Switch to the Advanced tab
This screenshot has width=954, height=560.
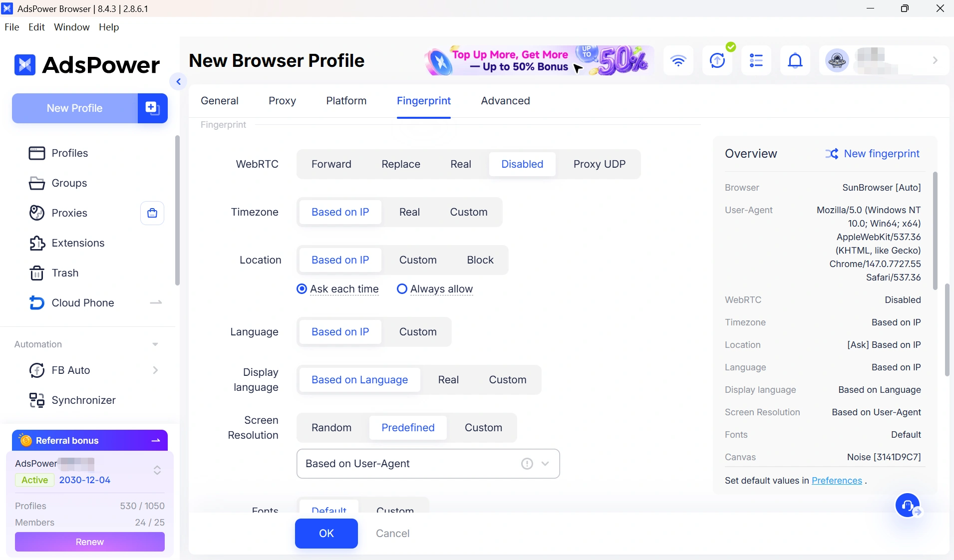tap(506, 101)
